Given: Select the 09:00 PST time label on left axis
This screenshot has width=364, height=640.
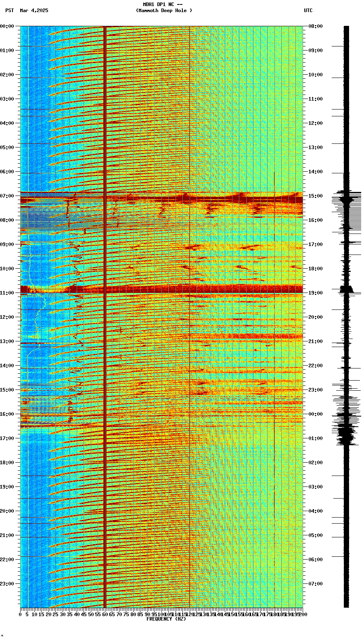Looking at the screenshot, I should point(7,244).
